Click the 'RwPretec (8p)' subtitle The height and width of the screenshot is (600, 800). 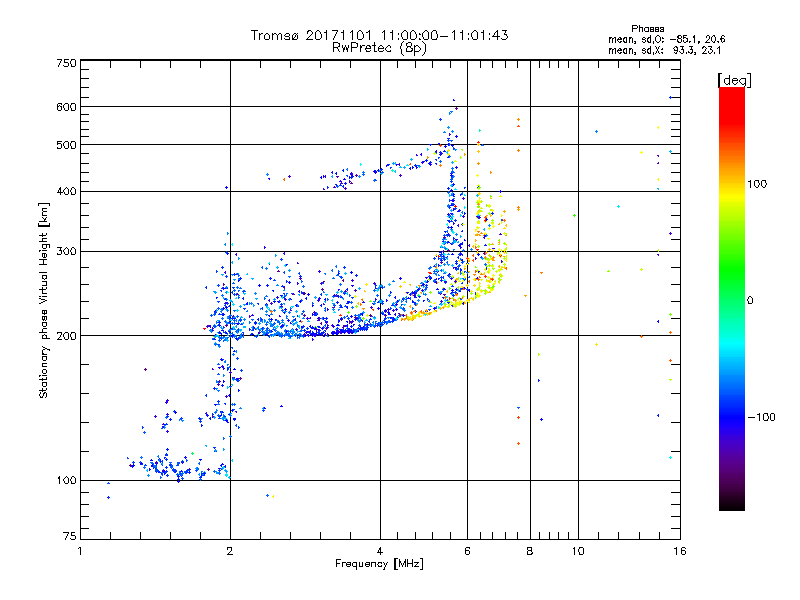click(379, 48)
